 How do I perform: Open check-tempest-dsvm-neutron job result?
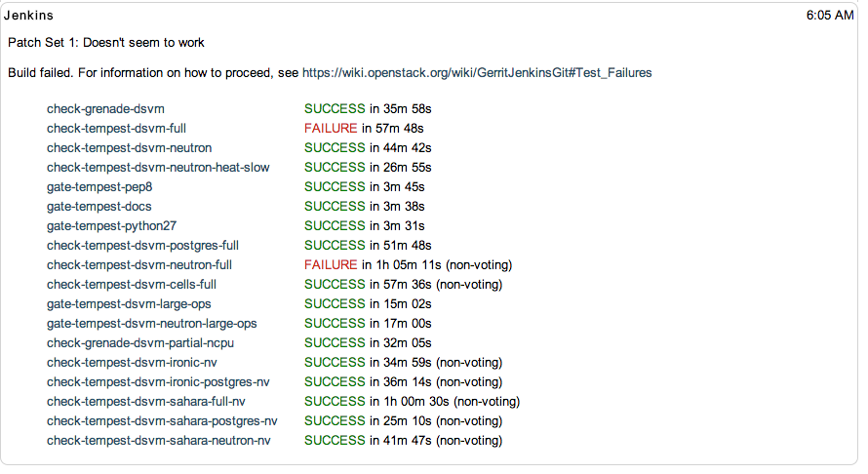[x=129, y=147]
